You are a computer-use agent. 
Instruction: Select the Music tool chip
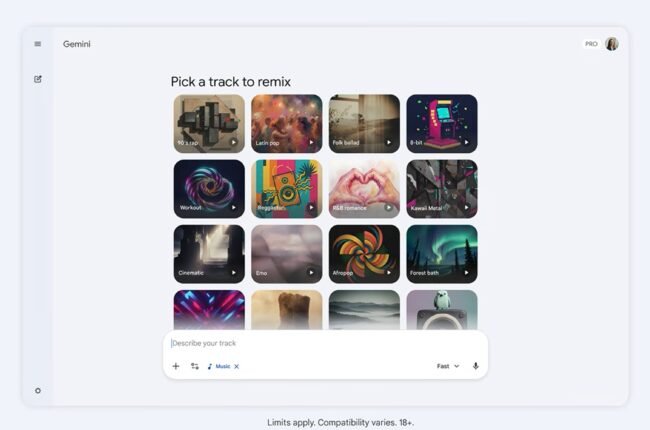click(x=219, y=367)
